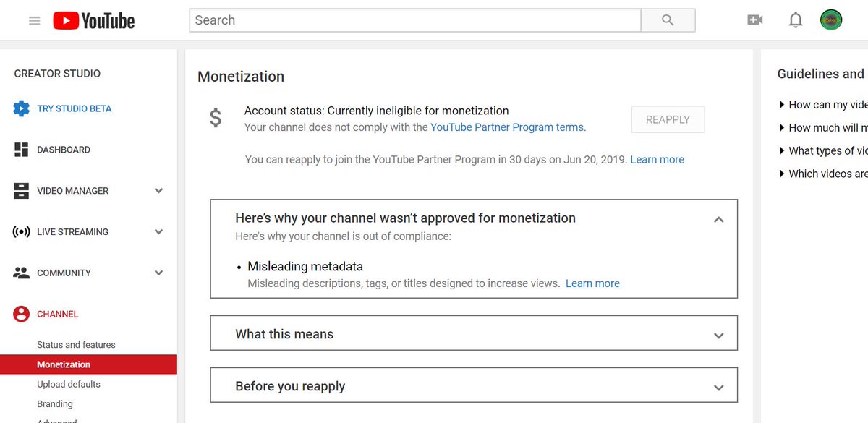Click Learn more after Jun 20, 2019
The height and width of the screenshot is (423, 868).
coord(657,159)
